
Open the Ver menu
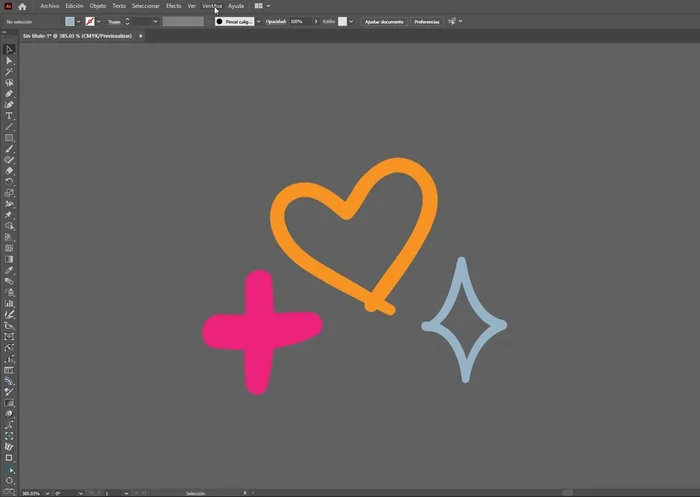[x=192, y=6]
